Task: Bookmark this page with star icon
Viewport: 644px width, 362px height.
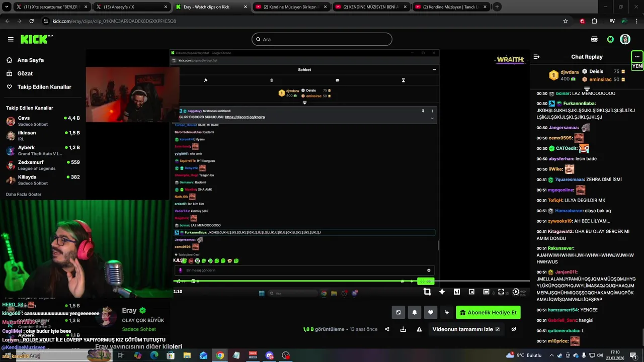Action: pyautogui.click(x=566, y=21)
